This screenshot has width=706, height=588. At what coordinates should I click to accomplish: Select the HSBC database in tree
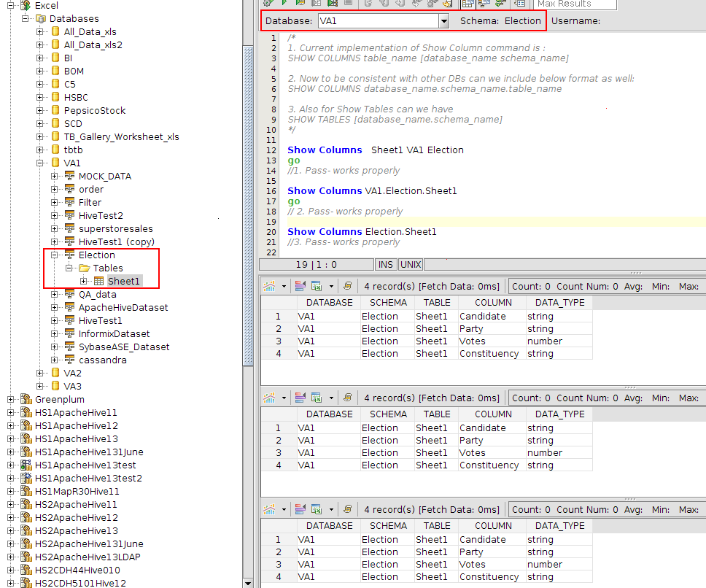(76, 97)
